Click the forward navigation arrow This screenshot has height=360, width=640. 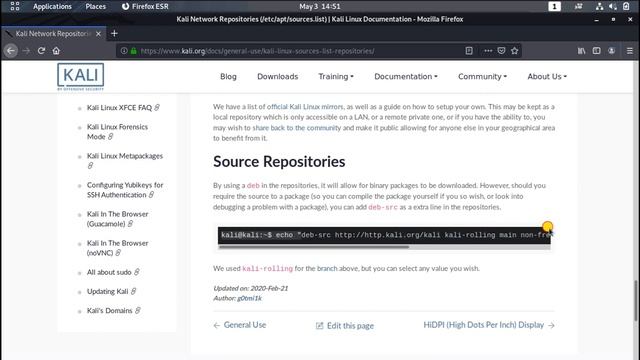click(26, 51)
